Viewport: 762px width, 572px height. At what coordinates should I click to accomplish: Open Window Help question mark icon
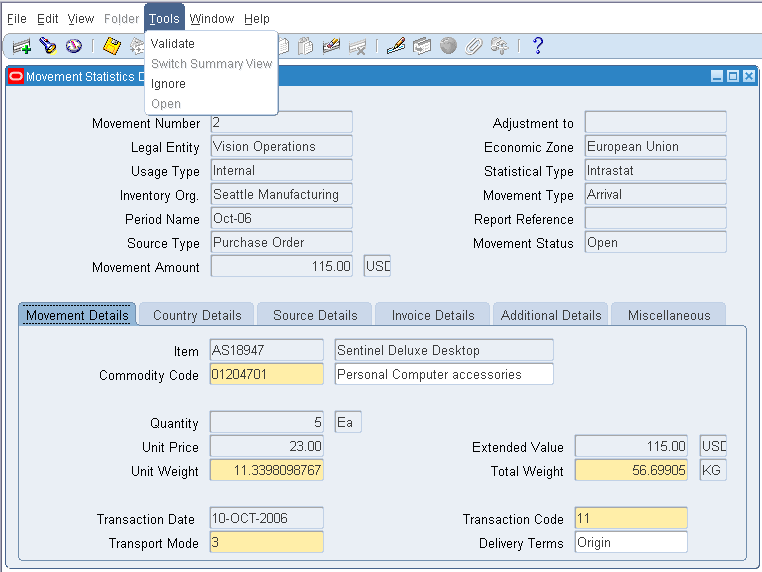538,46
